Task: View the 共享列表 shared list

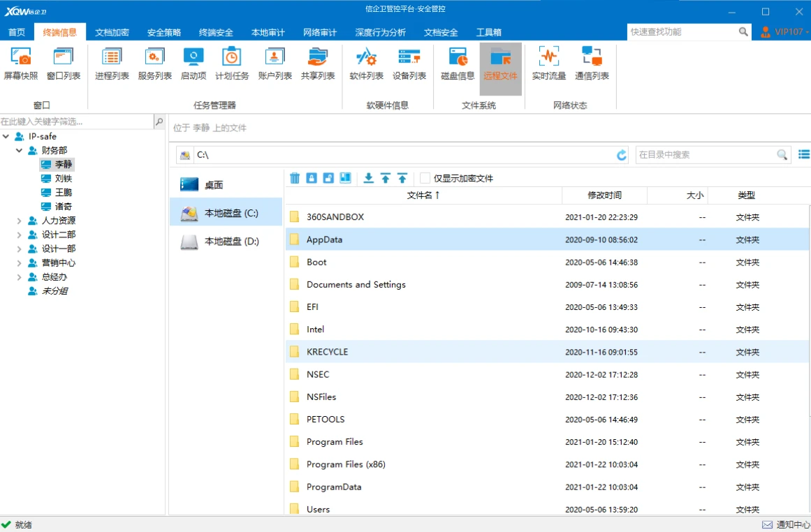Action: coord(318,64)
